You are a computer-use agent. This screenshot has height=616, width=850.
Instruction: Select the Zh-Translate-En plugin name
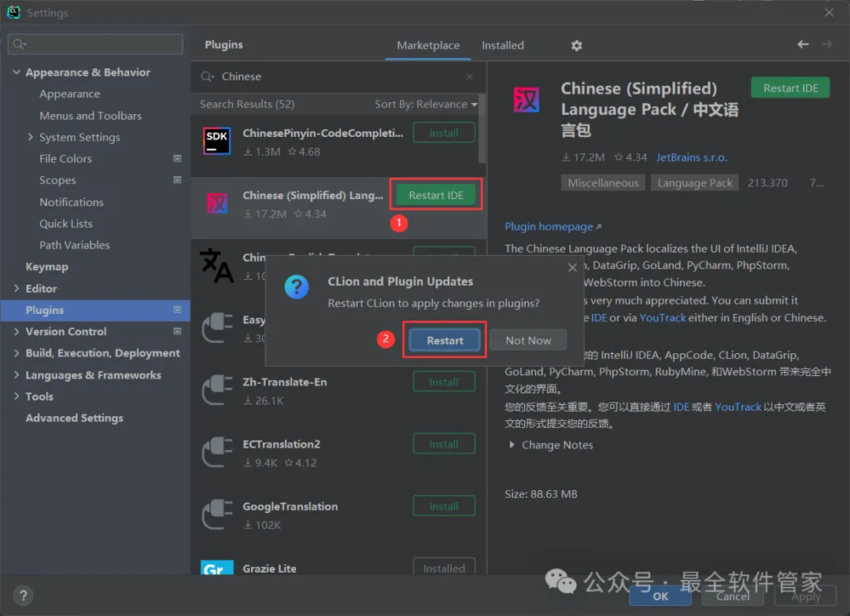coord(285,382)
